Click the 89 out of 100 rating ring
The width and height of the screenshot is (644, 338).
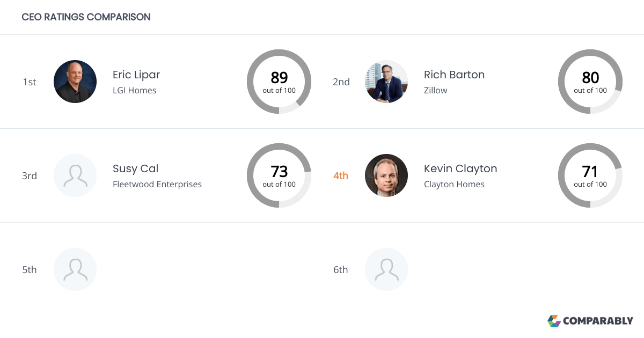coord(279,82)
